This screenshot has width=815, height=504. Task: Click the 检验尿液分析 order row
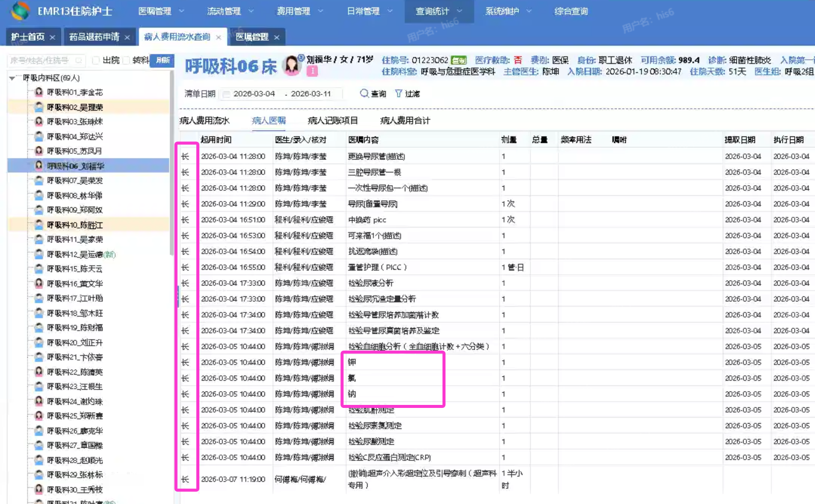pyautogui.click(x=496, y=283)
